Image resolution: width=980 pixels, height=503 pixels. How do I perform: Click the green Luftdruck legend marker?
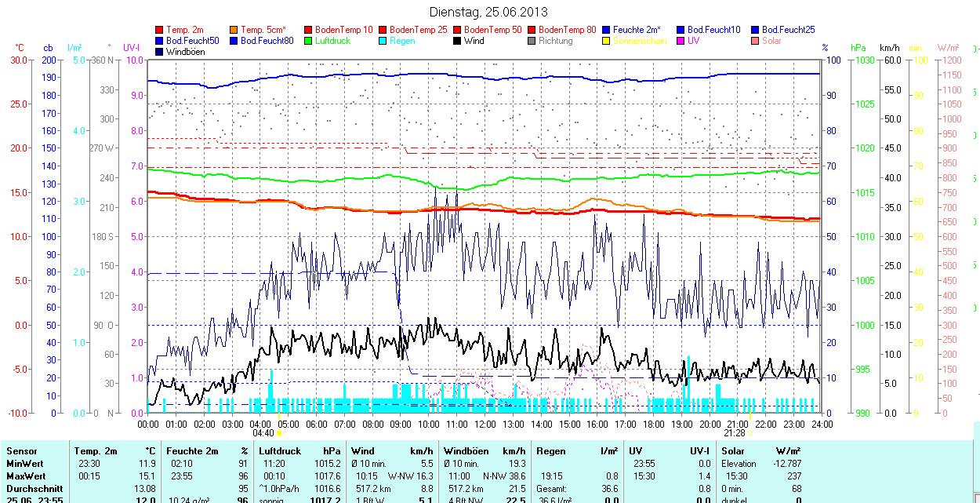[309, 41]
